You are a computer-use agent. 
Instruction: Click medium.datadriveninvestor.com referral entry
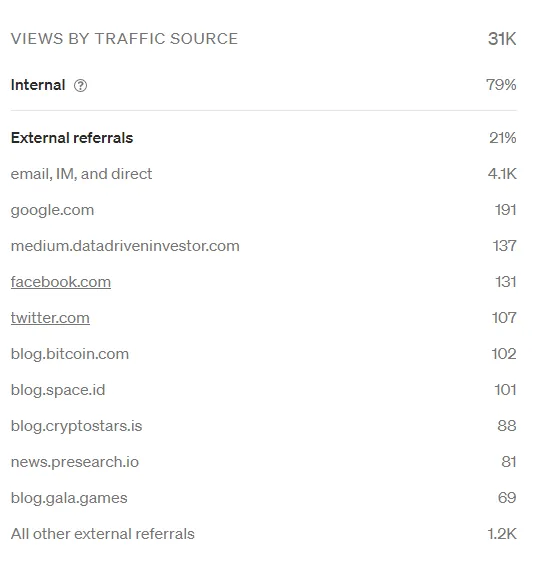[x=125, y=246]
